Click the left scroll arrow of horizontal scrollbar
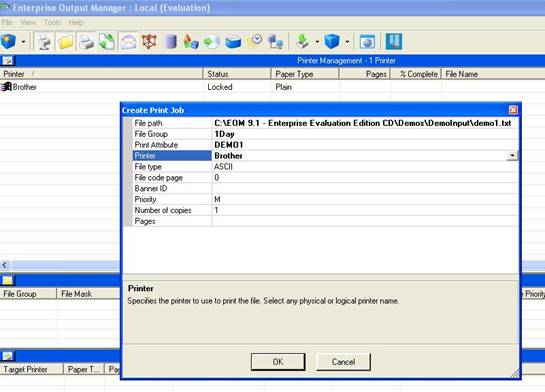545x392 pixels. (x=5, y=265)
